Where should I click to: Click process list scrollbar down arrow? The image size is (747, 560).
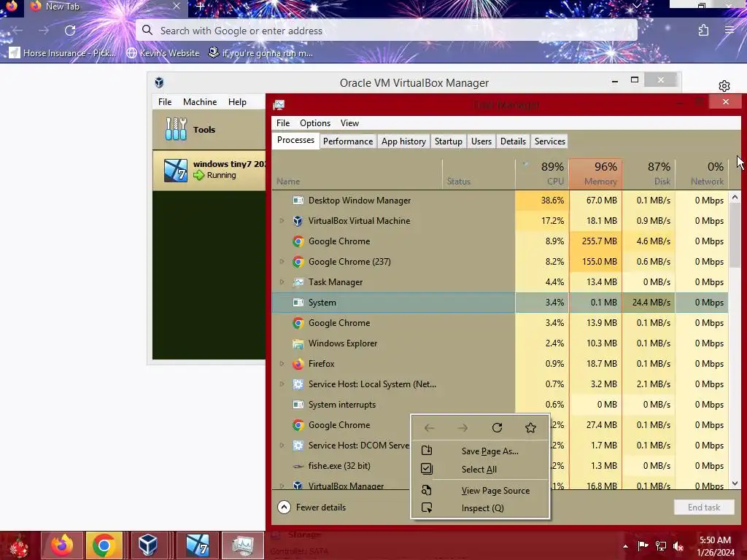coord(735,483)
